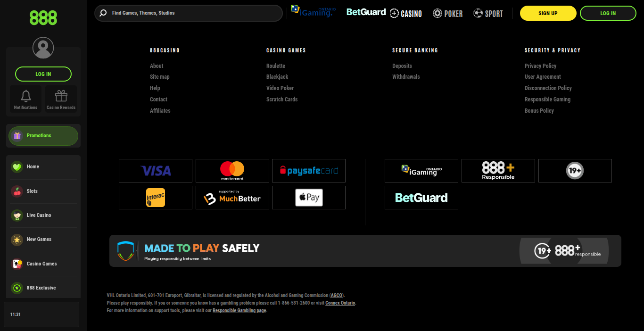Click iGaming Ontario logo in header

(x=313, y=11)
